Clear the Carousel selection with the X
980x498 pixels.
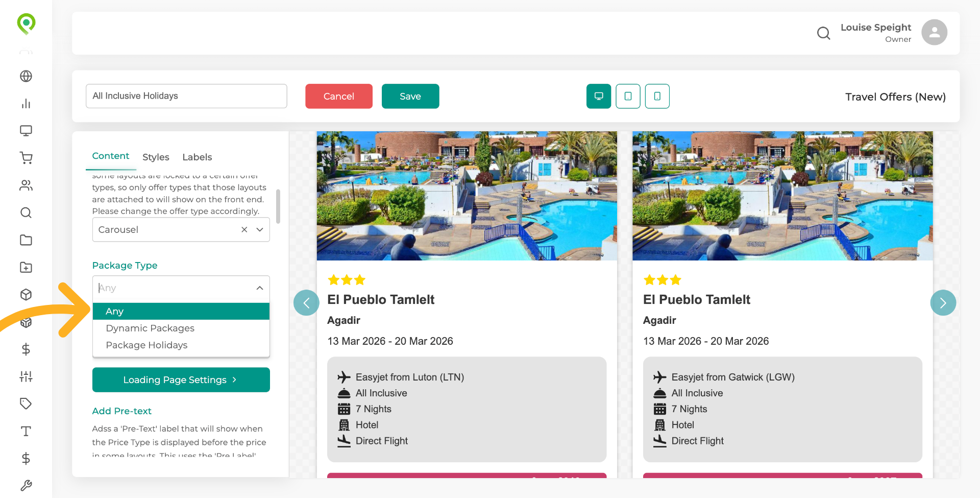click(x=244, y=229)
